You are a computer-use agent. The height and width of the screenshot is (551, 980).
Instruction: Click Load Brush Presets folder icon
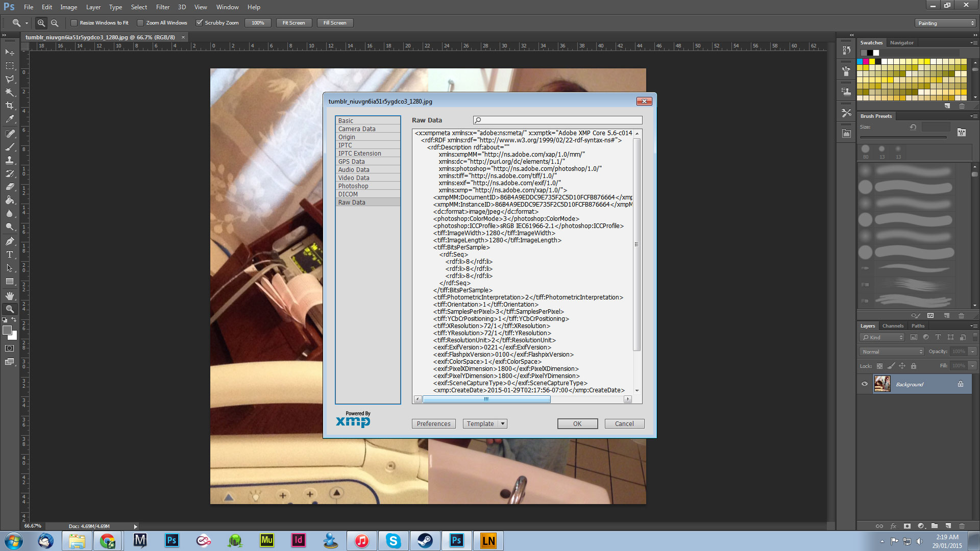click(962, 133)
